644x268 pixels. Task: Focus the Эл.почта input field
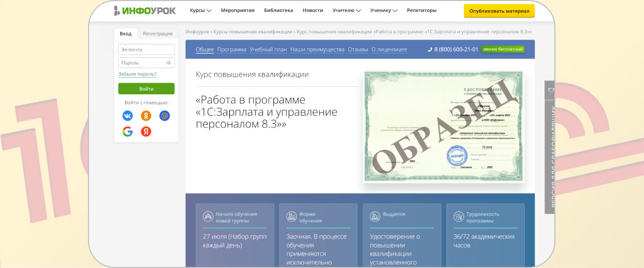tap(147, 49)
